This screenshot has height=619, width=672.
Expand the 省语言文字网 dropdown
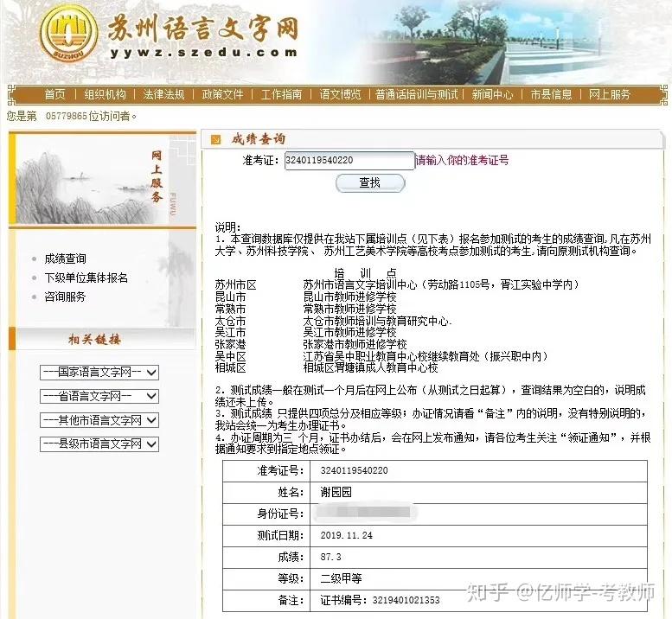99,396
